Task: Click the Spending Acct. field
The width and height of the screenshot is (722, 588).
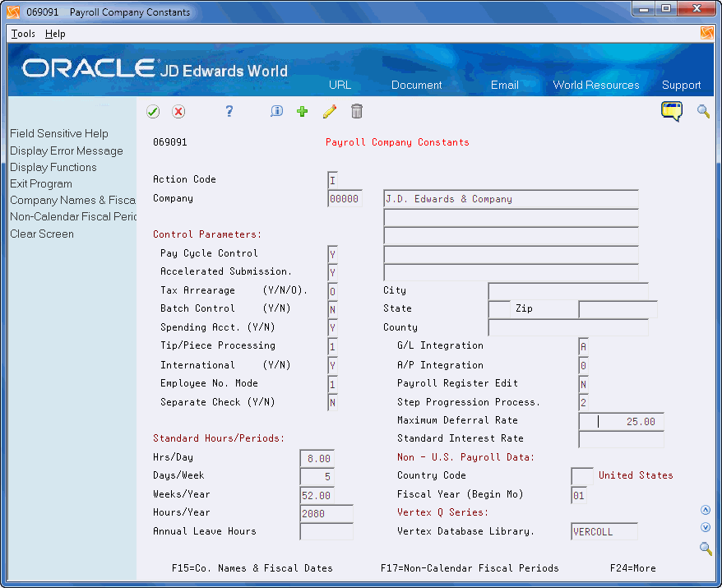Action: (332, 328)
